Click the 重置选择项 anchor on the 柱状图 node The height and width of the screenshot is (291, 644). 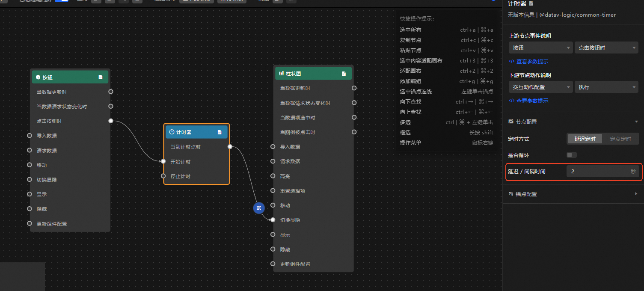[x=273, y=190]
